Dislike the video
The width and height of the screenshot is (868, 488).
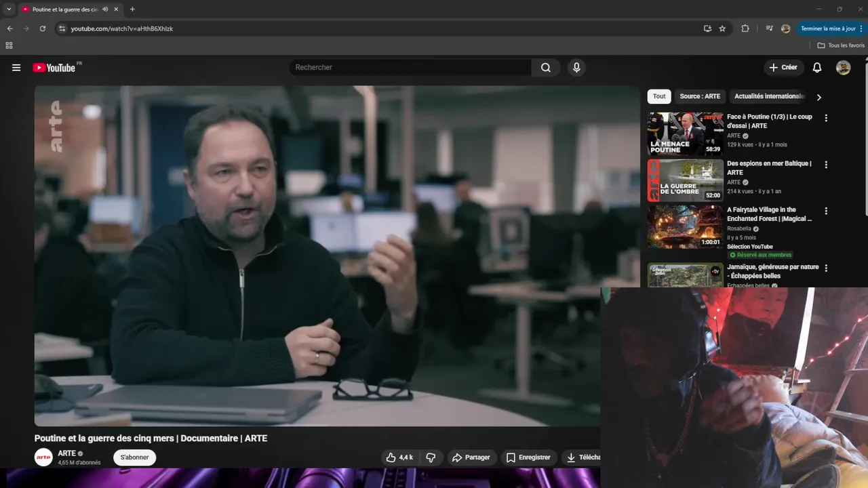[431, 457]
